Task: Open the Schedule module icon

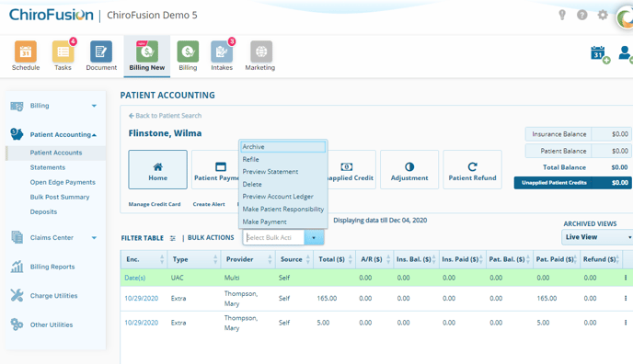Action: pos(26,51)
